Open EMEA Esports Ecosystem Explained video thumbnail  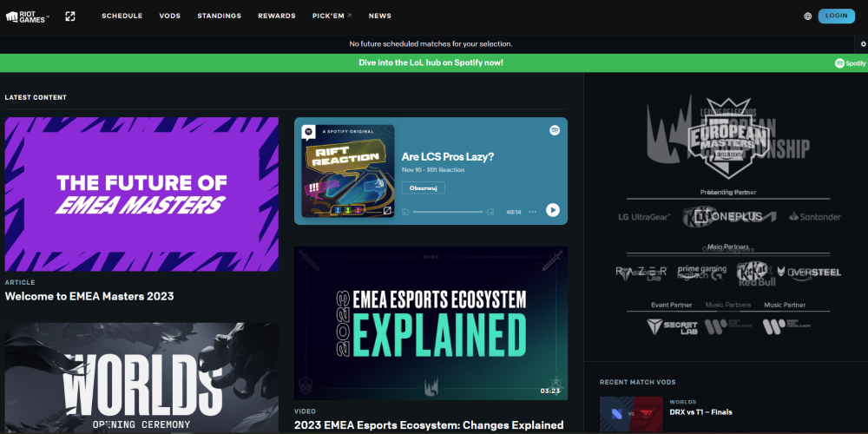(431, 323)
